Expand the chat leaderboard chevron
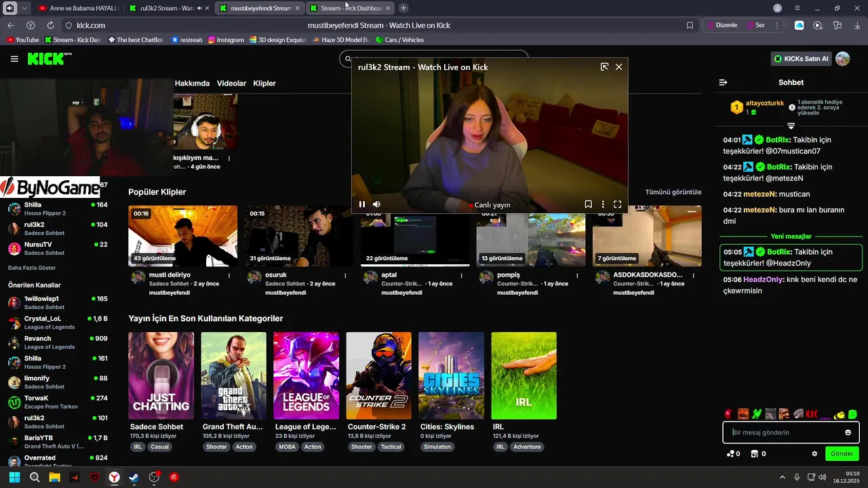Image resolution: width=868 pixels, height=488 pixels. (791, 126)
